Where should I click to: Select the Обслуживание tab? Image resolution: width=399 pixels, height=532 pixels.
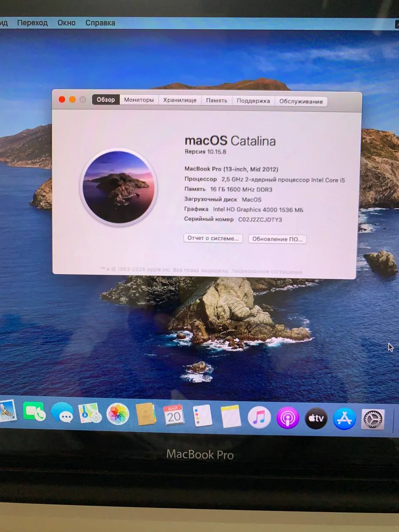301,101
